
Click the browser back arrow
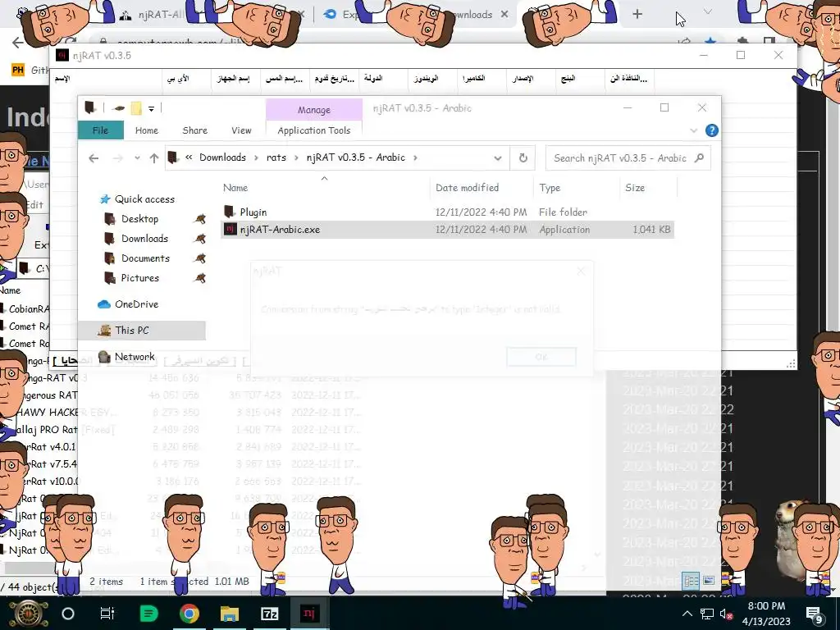(x=18, y=42)
